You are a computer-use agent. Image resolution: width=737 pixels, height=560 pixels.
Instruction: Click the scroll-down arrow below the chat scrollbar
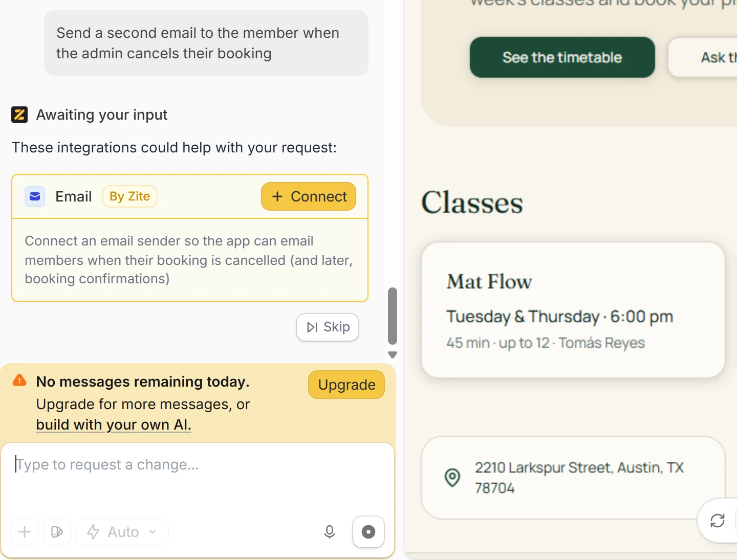pyautogui.click(x=393, y=354)
